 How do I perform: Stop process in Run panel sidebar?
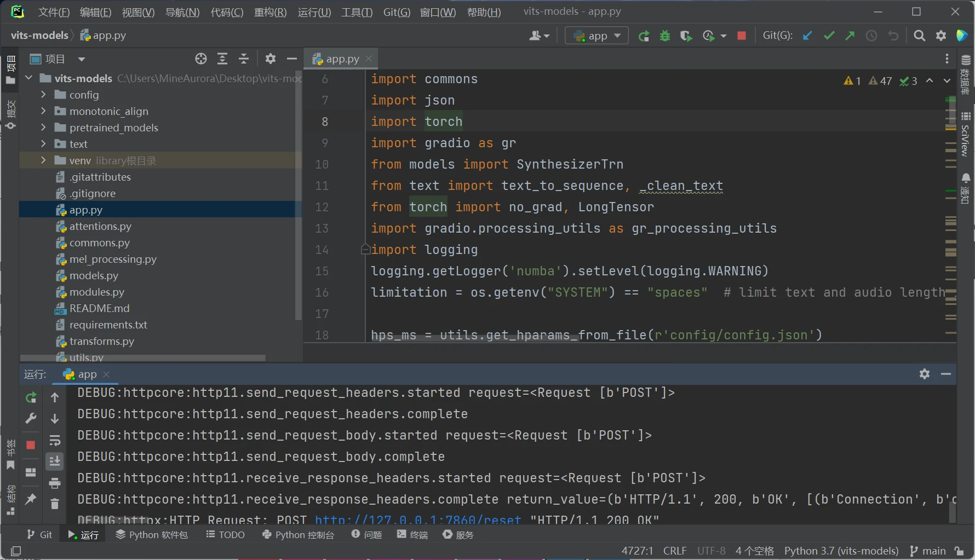click(x=31, y=445)
